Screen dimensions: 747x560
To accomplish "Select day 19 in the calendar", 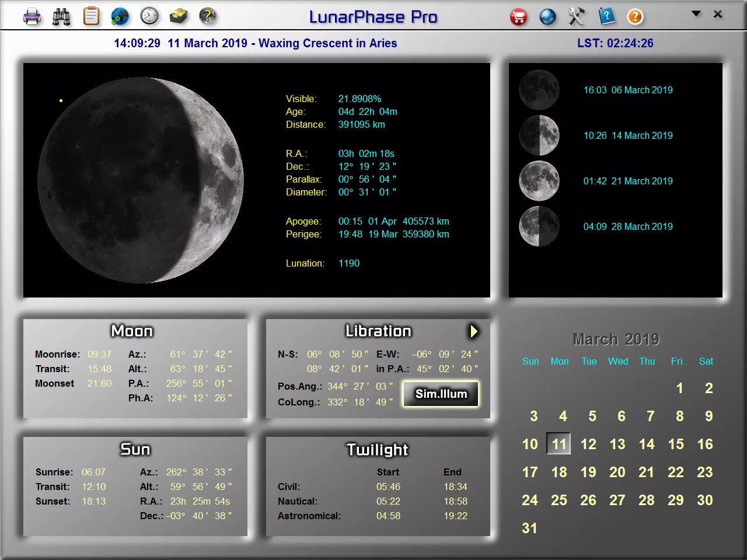I will [x=588, y=472].
